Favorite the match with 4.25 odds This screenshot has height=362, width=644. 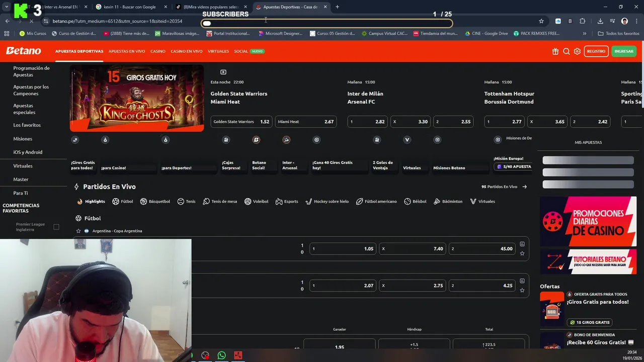tap(522, 291)
